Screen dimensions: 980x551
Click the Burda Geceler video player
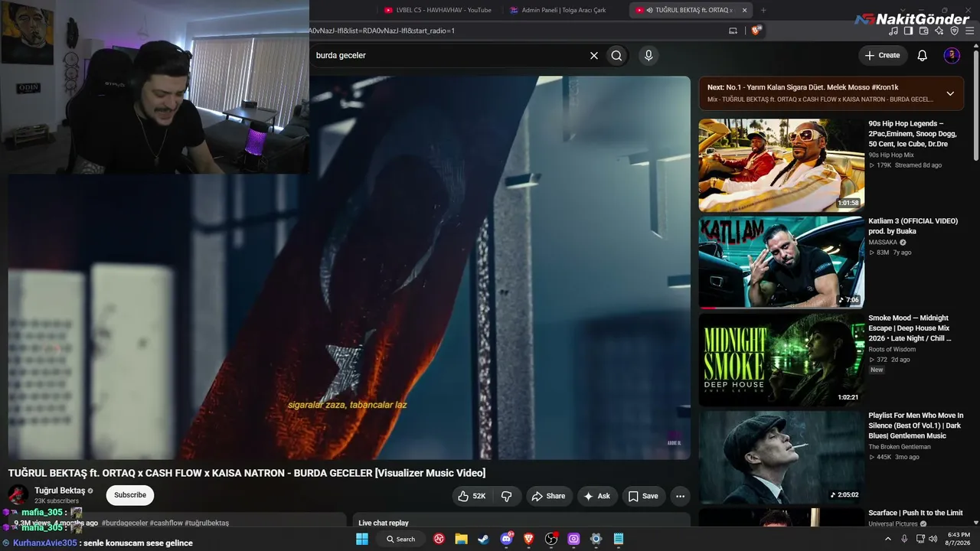point(349,268)
